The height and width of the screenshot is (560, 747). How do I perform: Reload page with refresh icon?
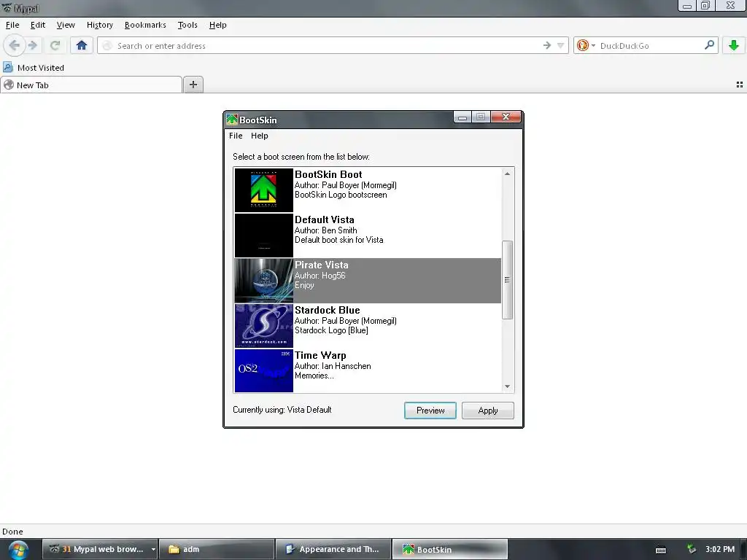tap(55, 46)
